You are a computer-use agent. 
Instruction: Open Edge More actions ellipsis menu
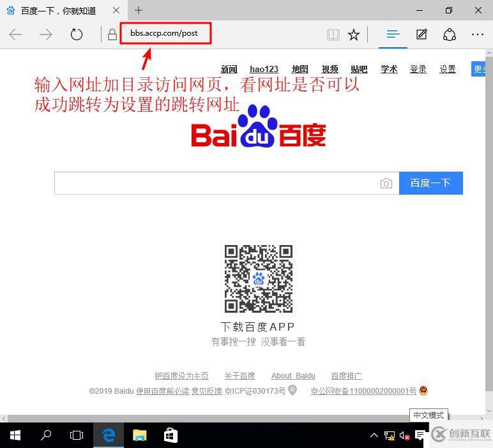478,34
